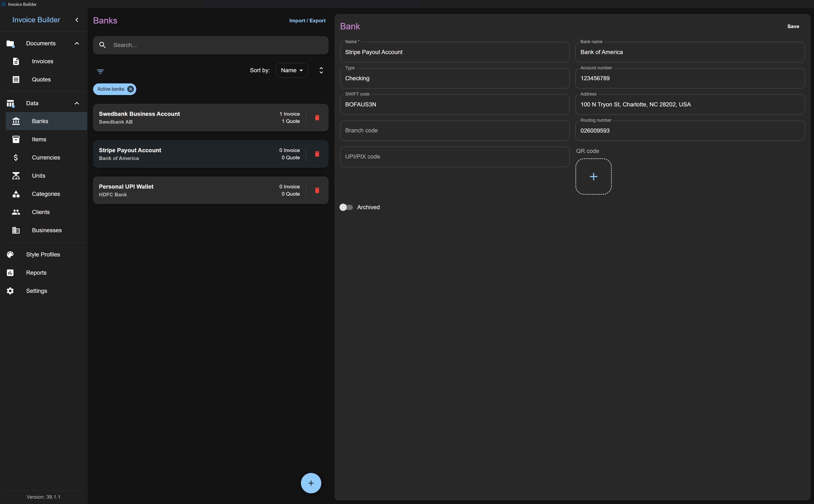The width and height of the screenshot is (814, 504).
Task: Focus the Search banks field
Action: [211, 45]
